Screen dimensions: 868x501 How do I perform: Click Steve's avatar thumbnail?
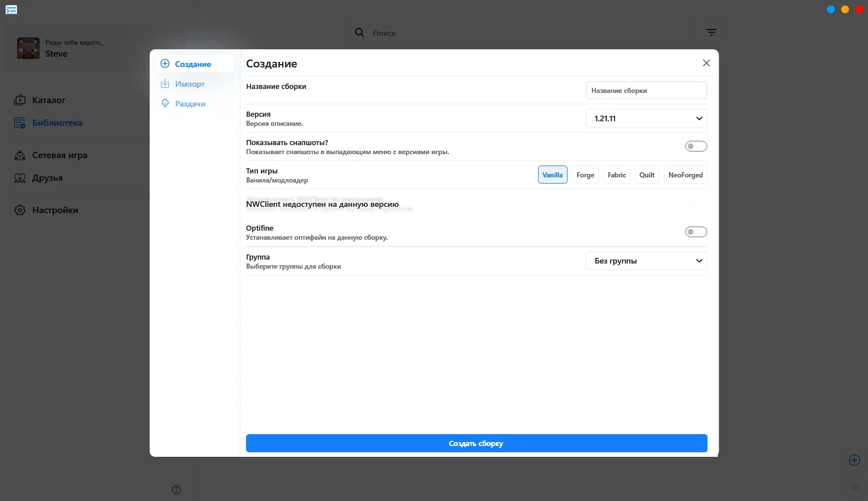pos(28,49)
